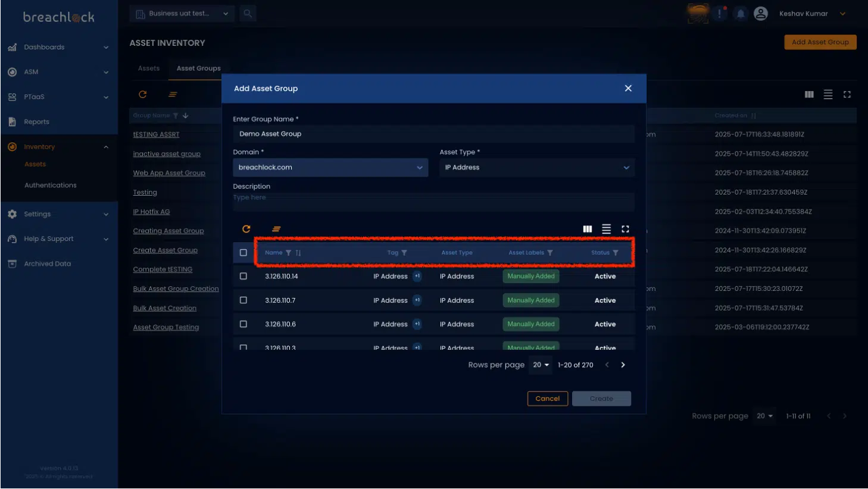Image resolution: width=868 pixels, height=489 pixels.
Task: Open the column chooser icon in the dialog
Action: [x=588, y=229]
